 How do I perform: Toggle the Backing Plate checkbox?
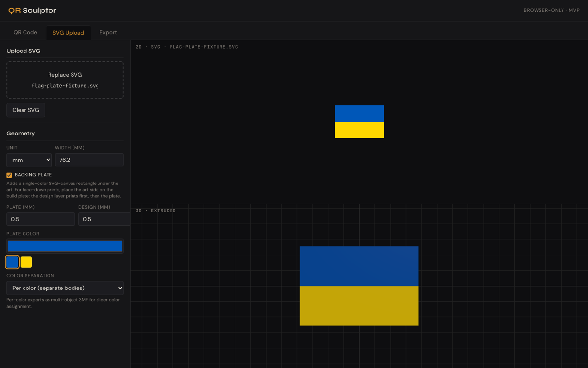9,175
